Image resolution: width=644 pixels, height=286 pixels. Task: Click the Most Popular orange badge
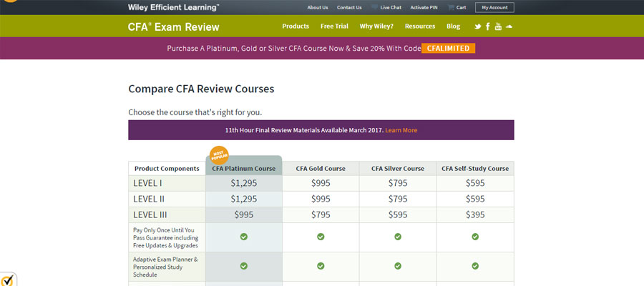click(219, 156)
